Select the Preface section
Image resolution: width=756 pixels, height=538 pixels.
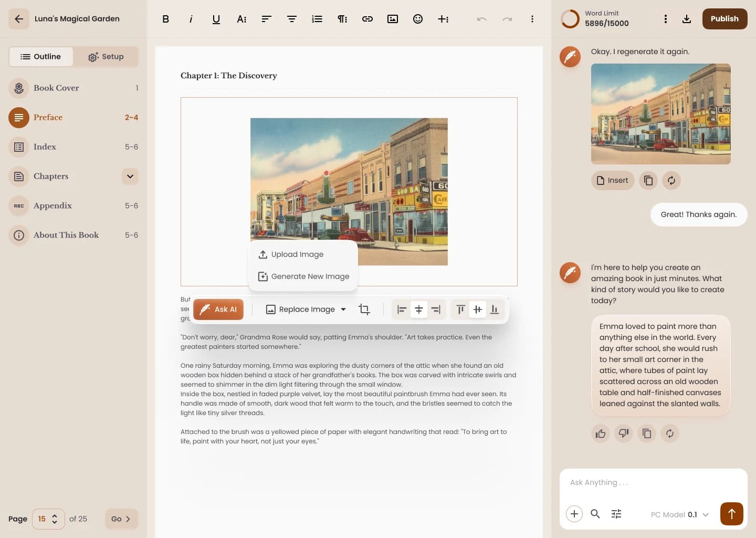point(73,117)
